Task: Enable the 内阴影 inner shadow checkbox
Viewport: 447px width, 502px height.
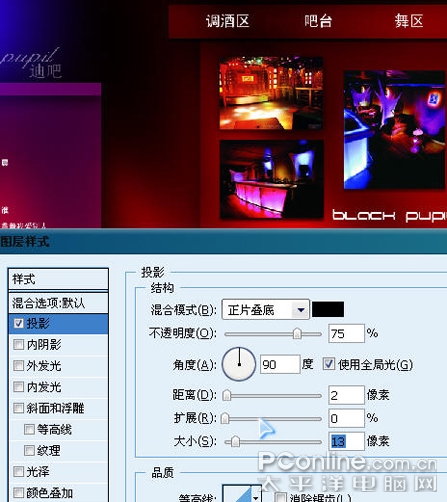Action: [x=19, y=344]
